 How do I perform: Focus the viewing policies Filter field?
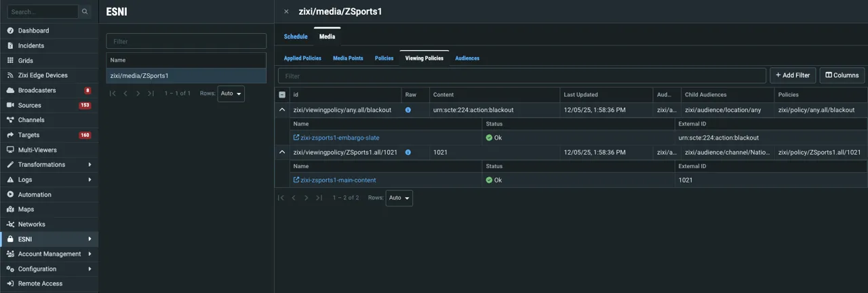(x=522, y=75)
